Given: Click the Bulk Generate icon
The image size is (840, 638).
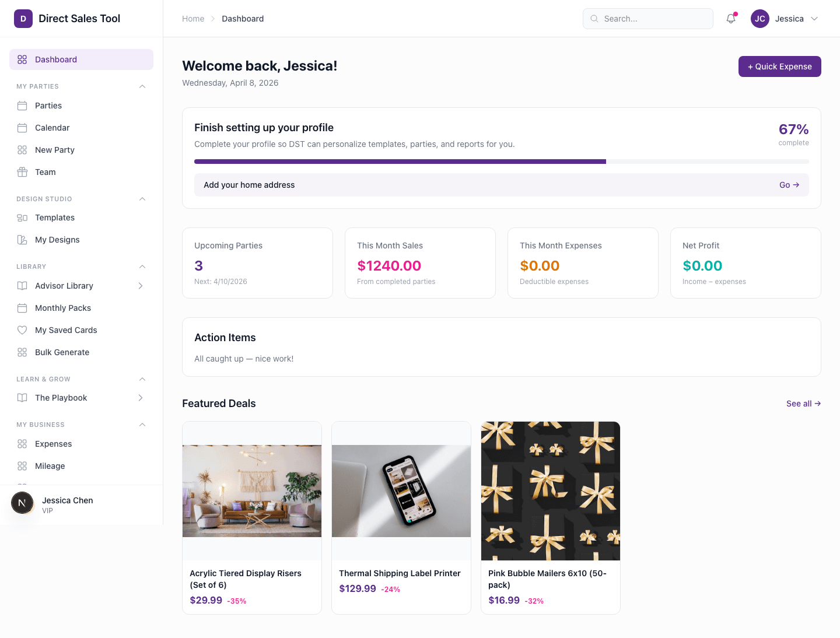Looking at the screenshot, I should (x=22, y=352).
